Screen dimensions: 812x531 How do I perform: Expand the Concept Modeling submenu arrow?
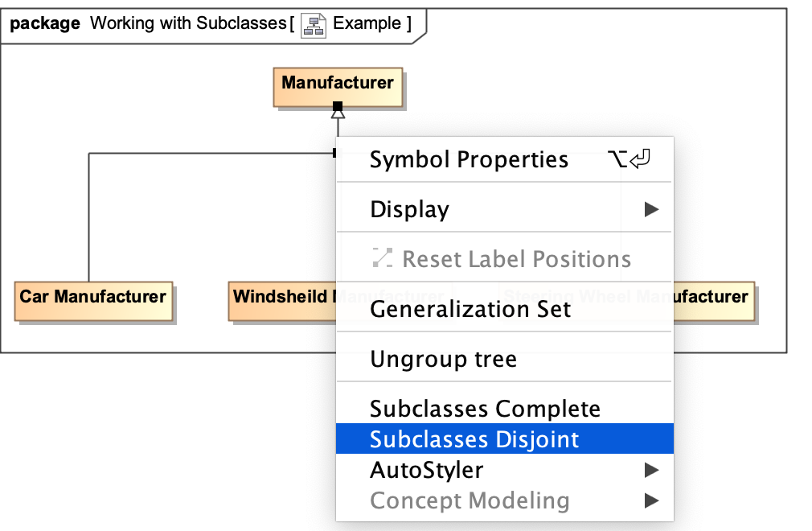pyautogui.click(x=651, y=500)
